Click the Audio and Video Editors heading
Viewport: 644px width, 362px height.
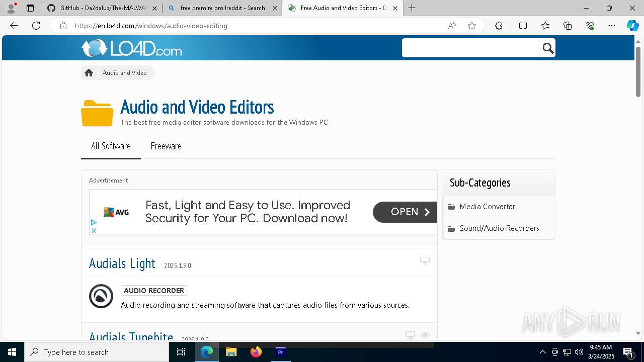(197, 107)
